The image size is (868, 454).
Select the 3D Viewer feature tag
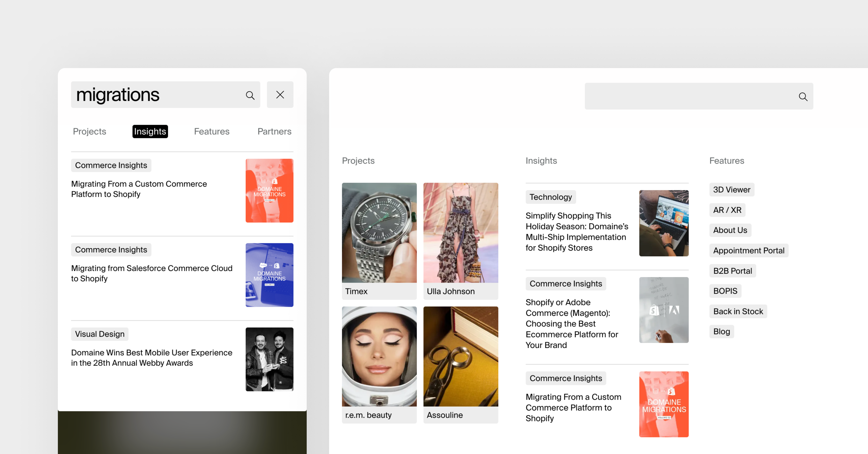pyautogui.click(x=732, y=189)
